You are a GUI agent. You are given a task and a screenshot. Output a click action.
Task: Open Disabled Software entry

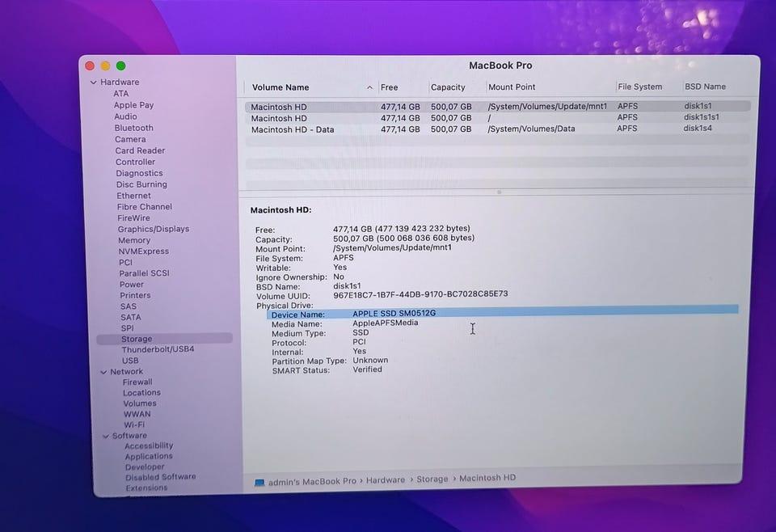[x=160, y=478]
